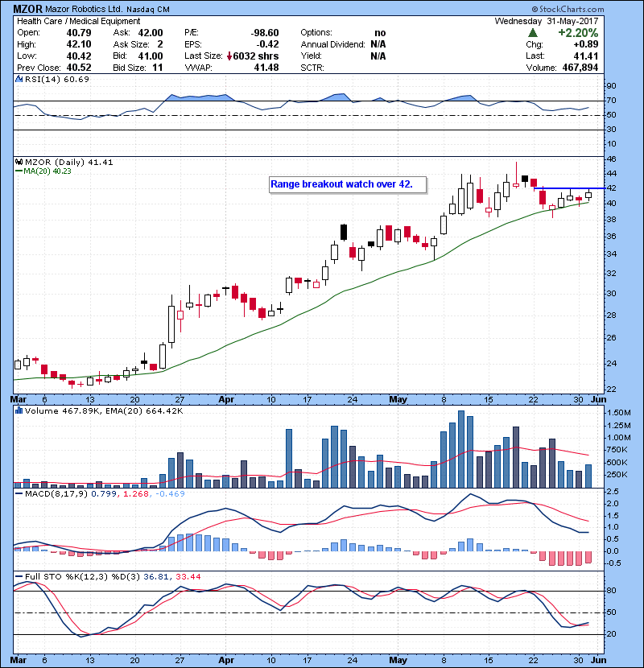
Task: Open the StockCharts.com copyright link
Action: [568, 9]
